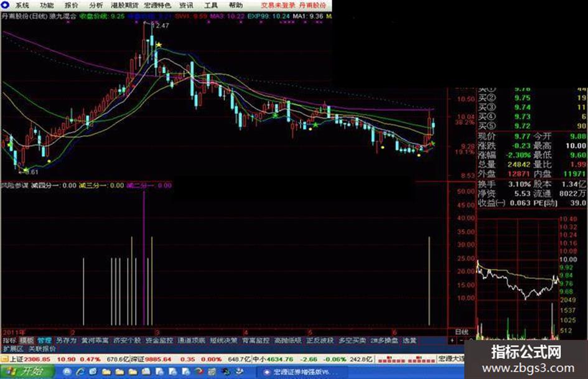Click the 减四分一 indicator label
The image size is (588, 379).
tap(54, 185)
